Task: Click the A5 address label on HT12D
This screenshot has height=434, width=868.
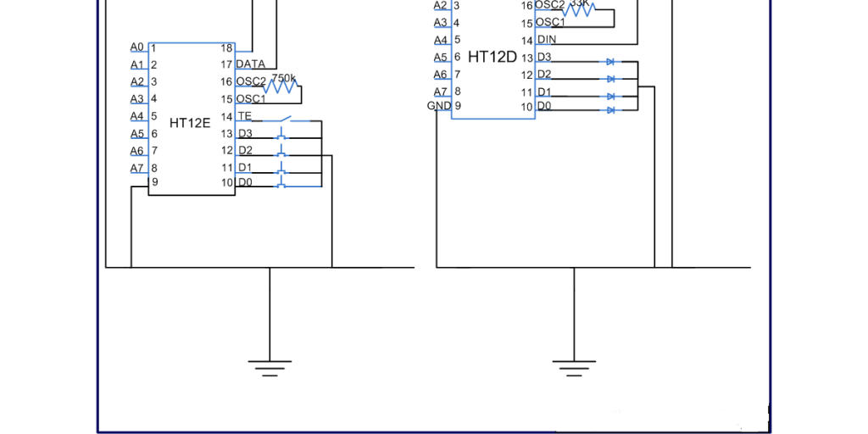Action: tap(440, 57)
